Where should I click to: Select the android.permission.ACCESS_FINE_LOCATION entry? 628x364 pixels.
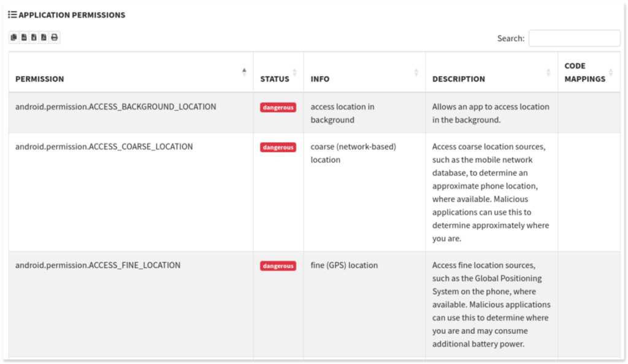(x=98, y=265)
